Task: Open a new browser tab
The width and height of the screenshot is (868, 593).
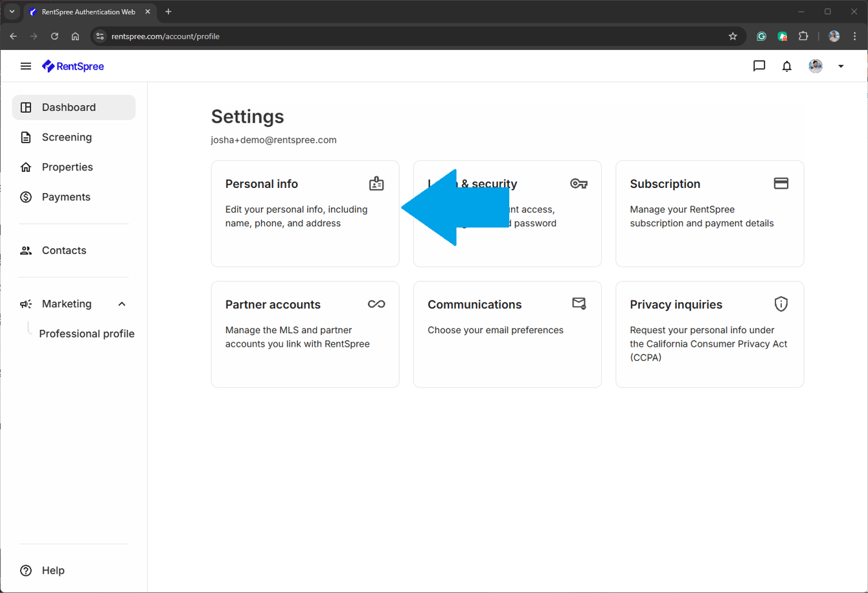Action: [168, 12]
